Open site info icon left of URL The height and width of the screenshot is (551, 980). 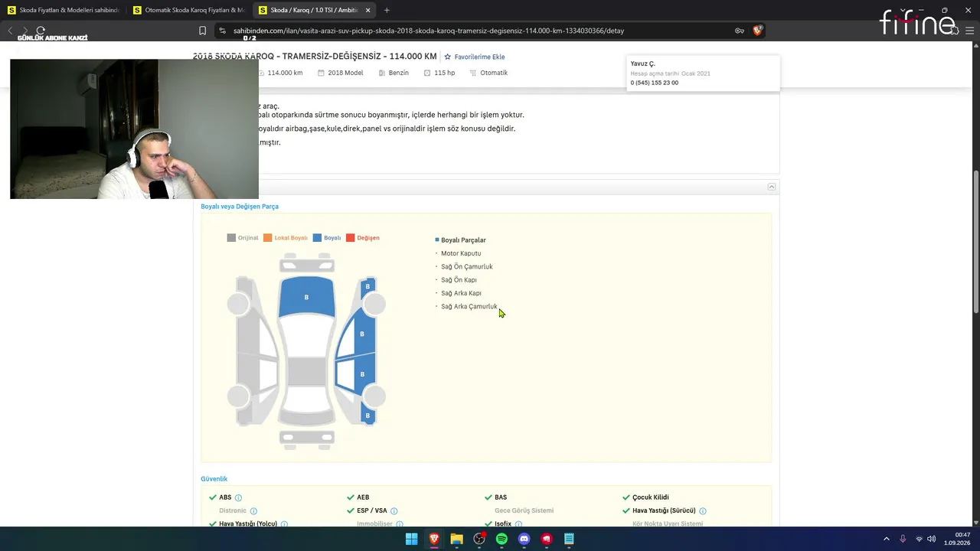222,31
